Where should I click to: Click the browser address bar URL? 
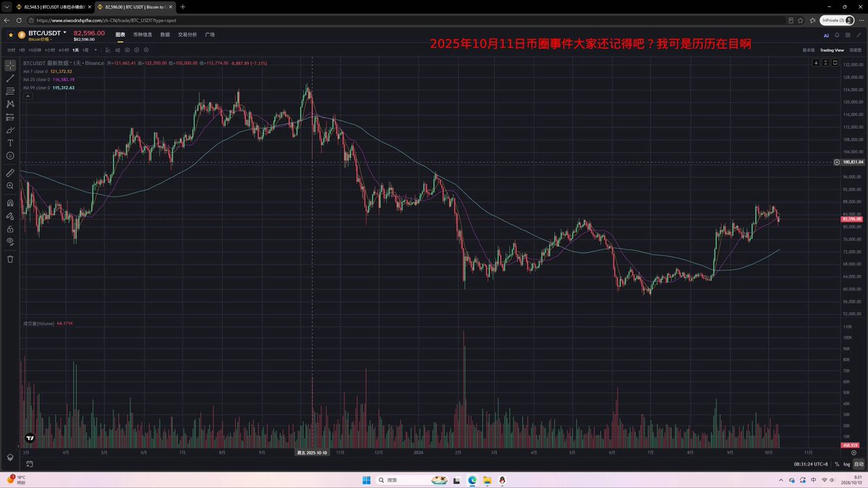coord(106,20)
